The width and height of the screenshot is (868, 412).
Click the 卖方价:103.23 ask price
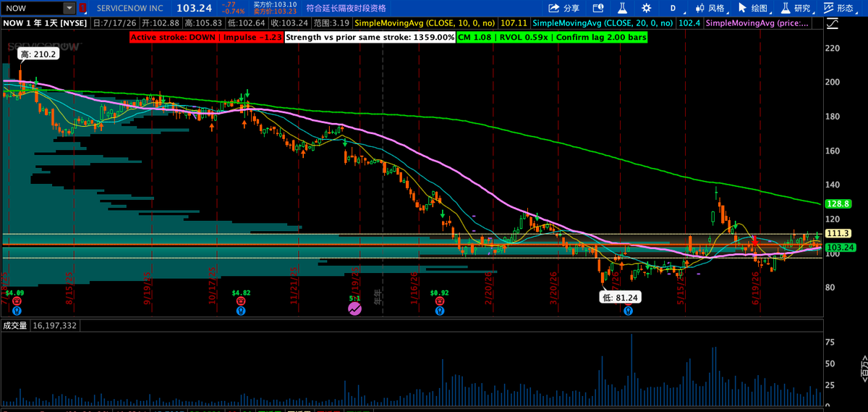click(275, 12)
